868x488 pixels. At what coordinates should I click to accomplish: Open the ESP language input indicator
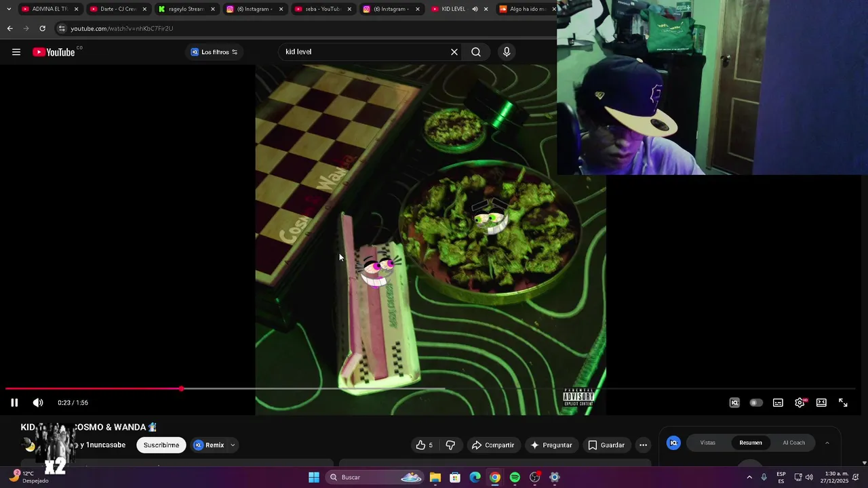coord(781,477)
